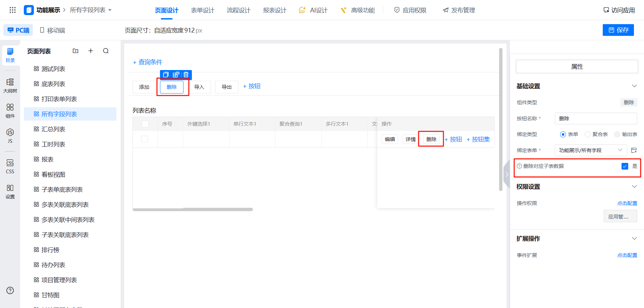Collapse the 基础设置 section
Image resolution: width=644 pixels, height=308 pixels.
(634, 86)
